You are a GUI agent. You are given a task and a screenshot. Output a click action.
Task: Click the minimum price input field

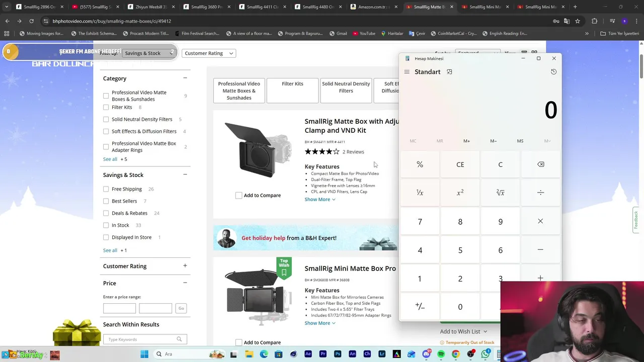[119, 308]
